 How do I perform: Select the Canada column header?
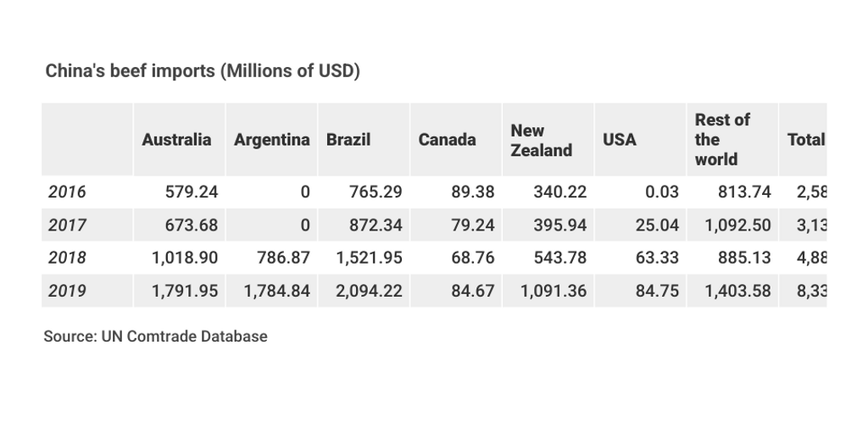tap(447, 140)
